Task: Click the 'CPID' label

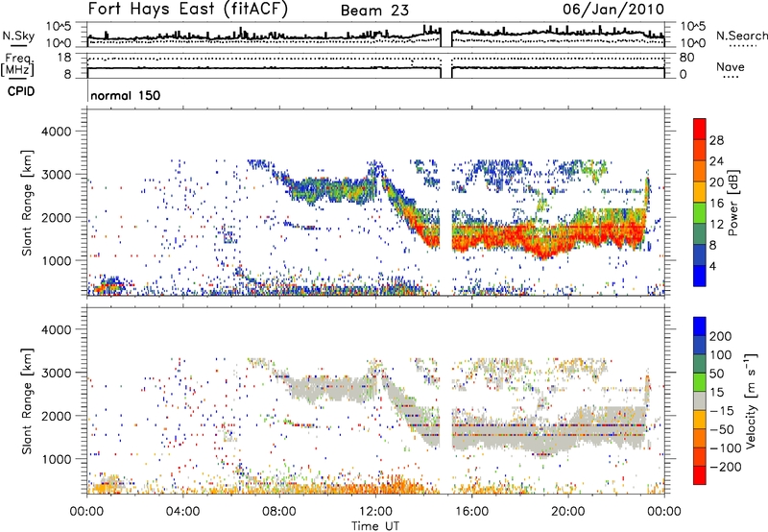Action: pos(21,91)
